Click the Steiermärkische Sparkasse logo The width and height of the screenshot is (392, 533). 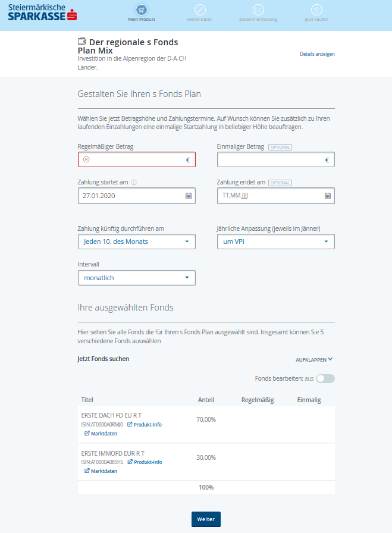pos(43,12)
